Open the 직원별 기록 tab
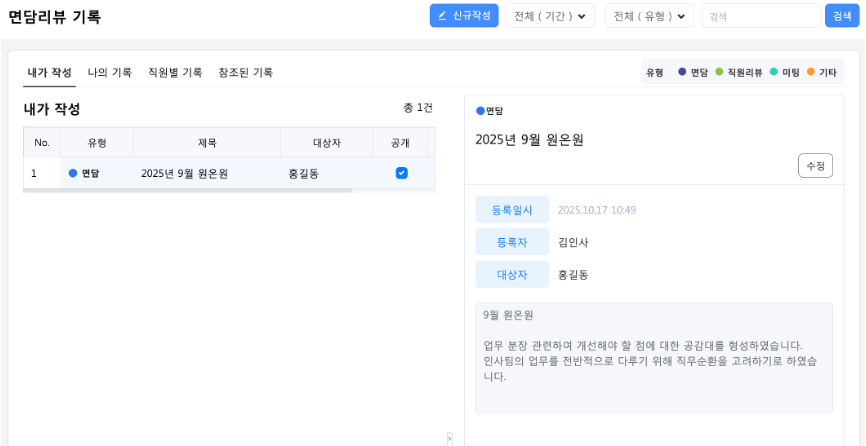 click(175, 73)
